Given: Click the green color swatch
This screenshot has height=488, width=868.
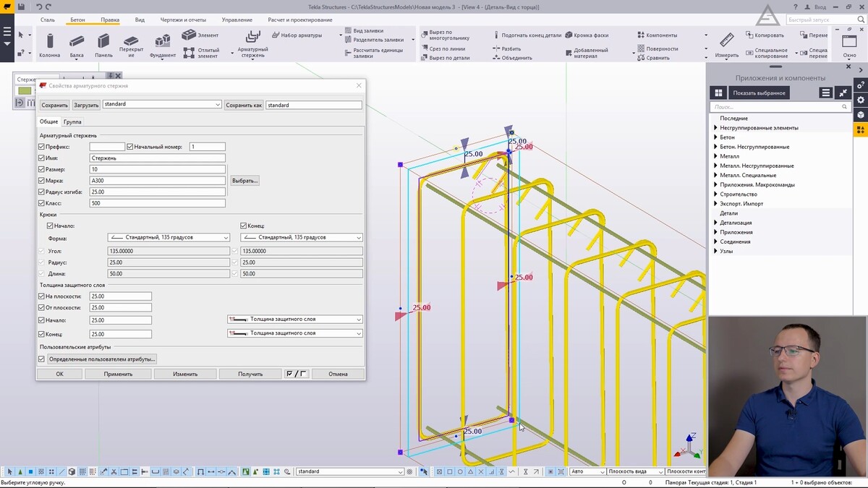Looking at the screenshot, I should tap(25, 91).
